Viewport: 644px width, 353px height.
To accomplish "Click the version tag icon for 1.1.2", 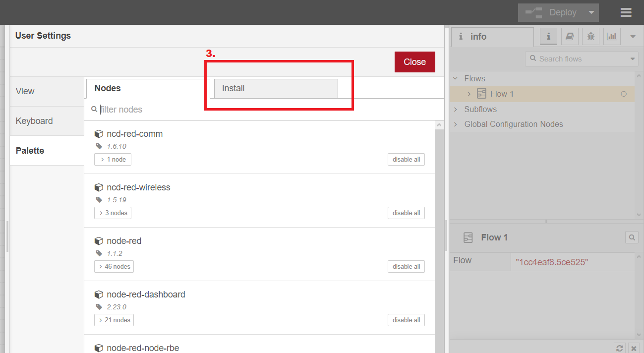I will point(99,253).
